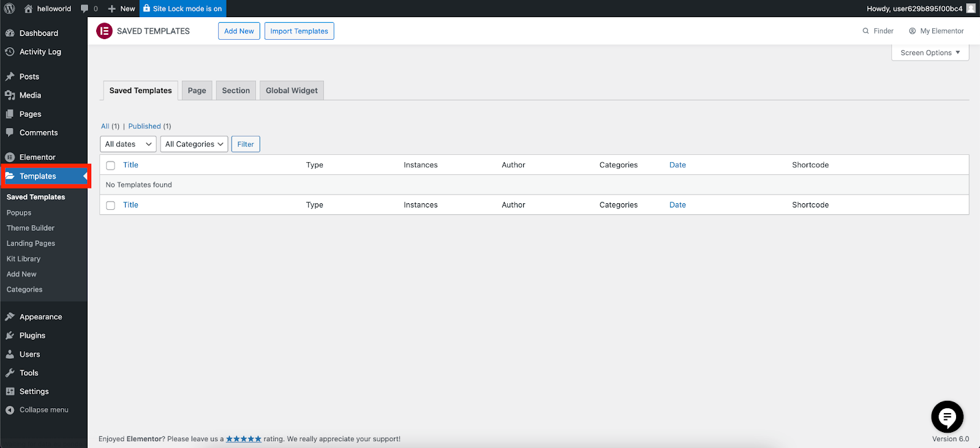Open Popups in Templates submenu
Viewport: 980px width, 448px height.
point(19,212)
